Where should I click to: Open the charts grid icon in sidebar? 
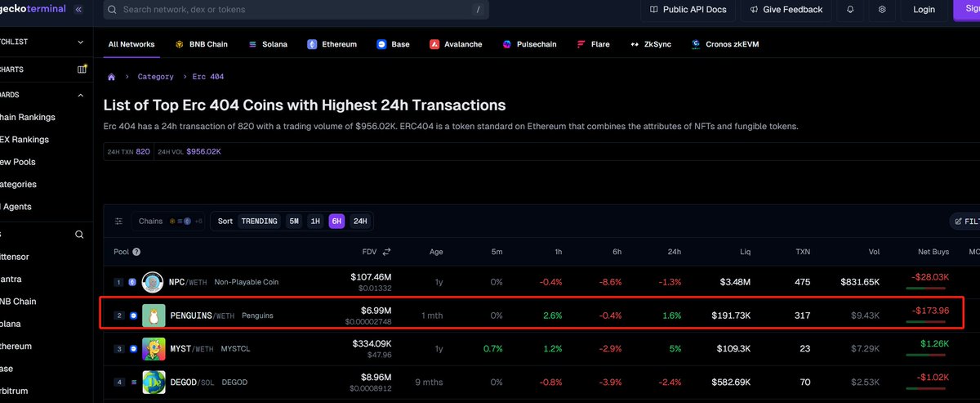(x=82, y=69)
